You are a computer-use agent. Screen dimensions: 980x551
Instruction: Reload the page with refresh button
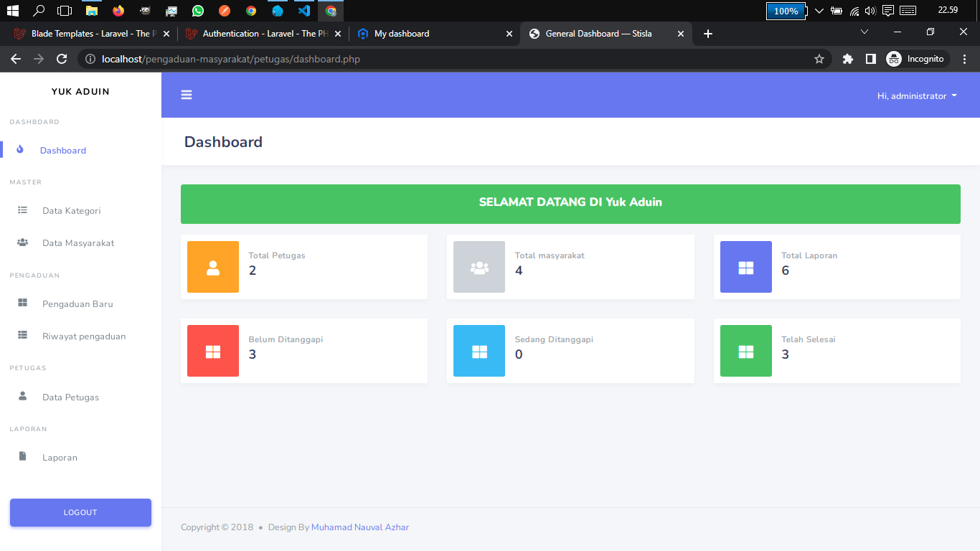coord(62,59)
